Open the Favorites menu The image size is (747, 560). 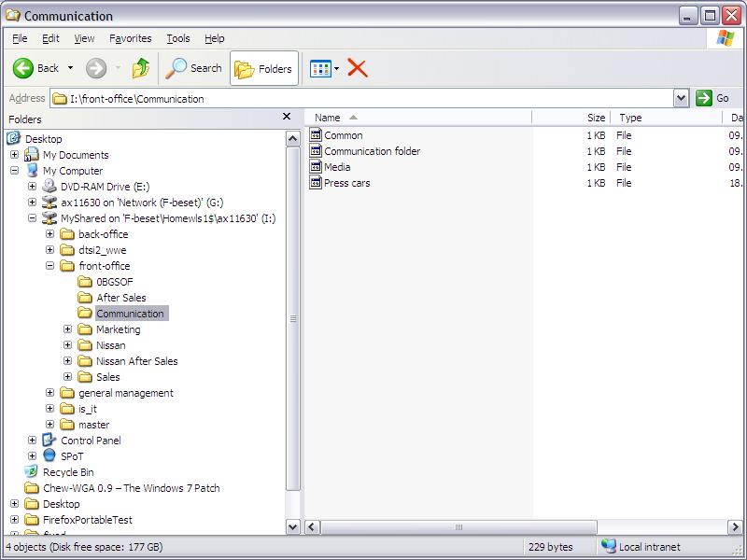pyautogui.click(x=130, y=38)
